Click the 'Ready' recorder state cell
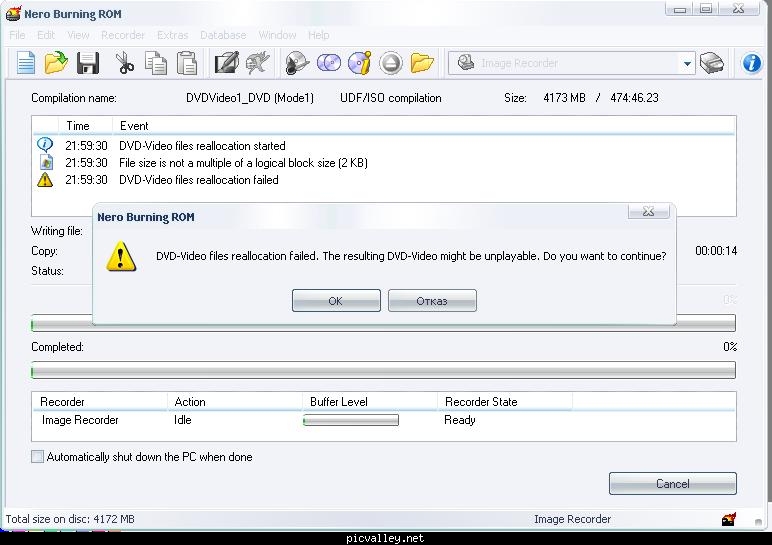Screen dimensions: 772x545 (460, 420)
